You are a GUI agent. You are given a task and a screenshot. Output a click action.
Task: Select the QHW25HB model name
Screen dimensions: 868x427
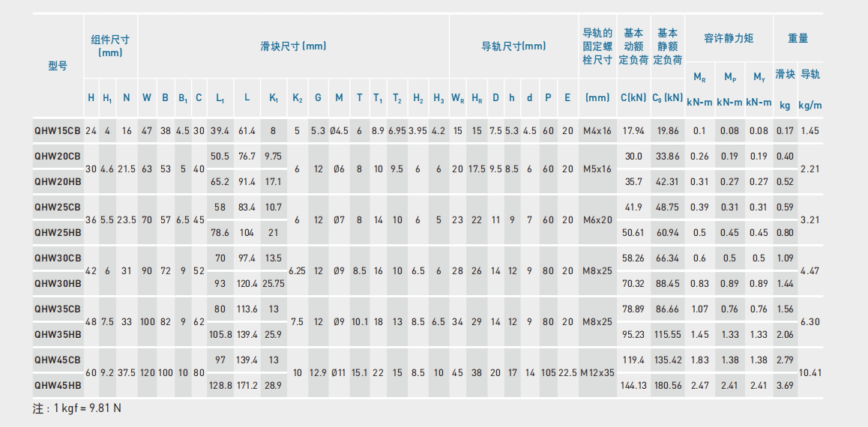point(58,233)
